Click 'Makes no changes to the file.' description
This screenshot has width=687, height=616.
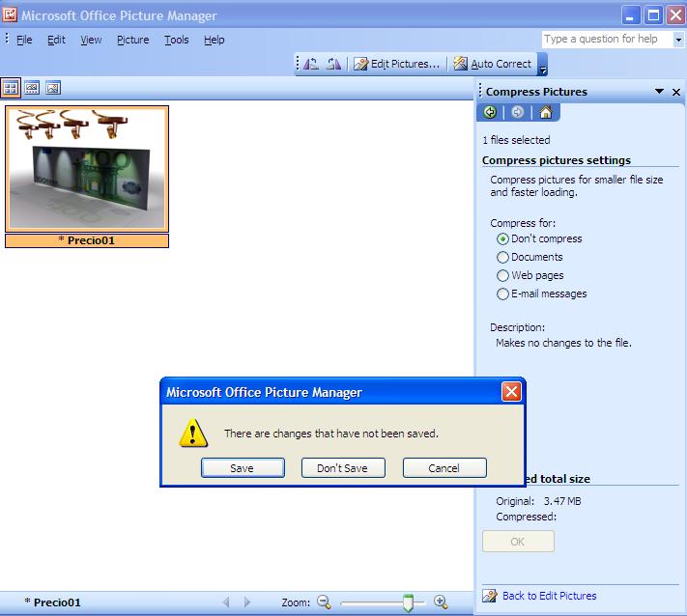pos(563,343)
